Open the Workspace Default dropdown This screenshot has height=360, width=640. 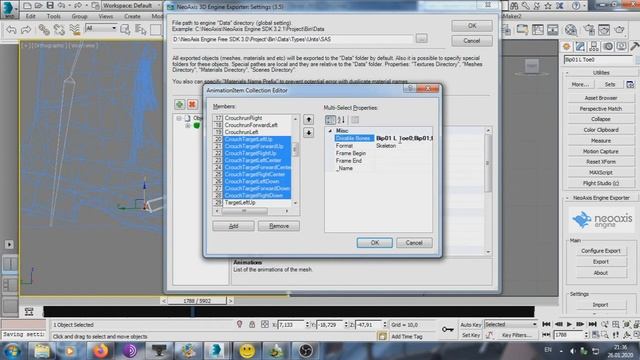[x=131, y=6]
